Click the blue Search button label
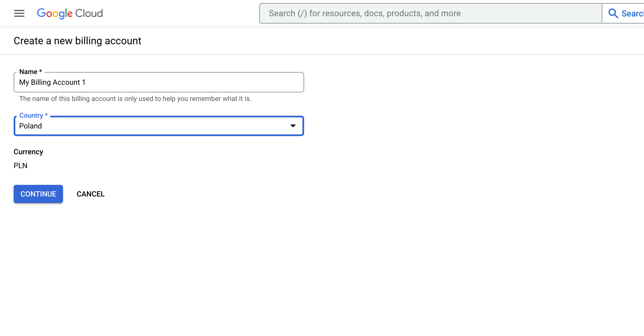Viewport: 644px width, 336px height. click(632, 13)
